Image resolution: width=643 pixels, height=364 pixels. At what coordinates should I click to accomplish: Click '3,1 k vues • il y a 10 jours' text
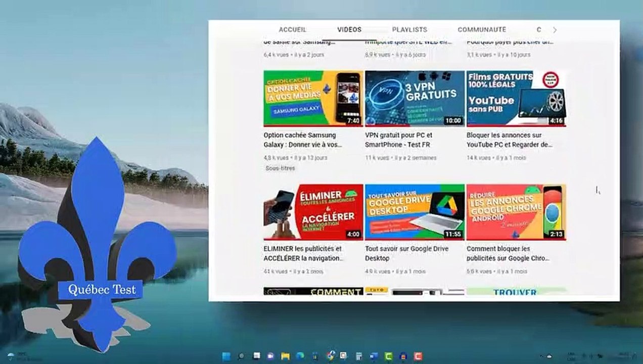click(498, 55)
